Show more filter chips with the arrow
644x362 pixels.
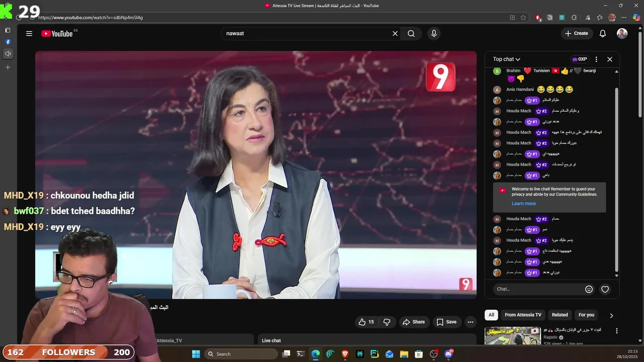(611, 316)
